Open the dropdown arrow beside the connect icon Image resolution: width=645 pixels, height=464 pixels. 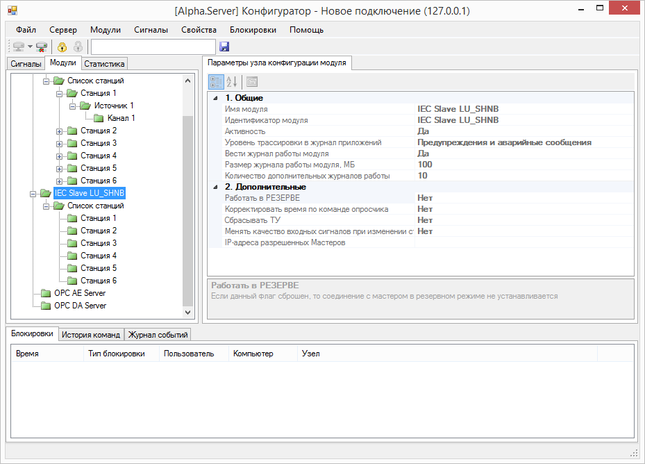pos(30,46)
